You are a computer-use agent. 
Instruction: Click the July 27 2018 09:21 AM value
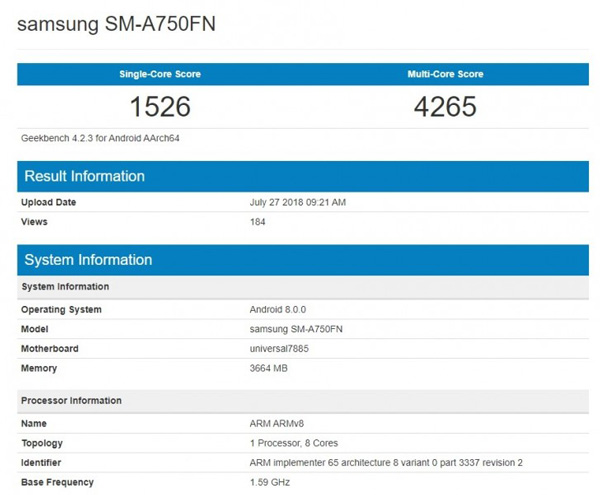point(298,202)
